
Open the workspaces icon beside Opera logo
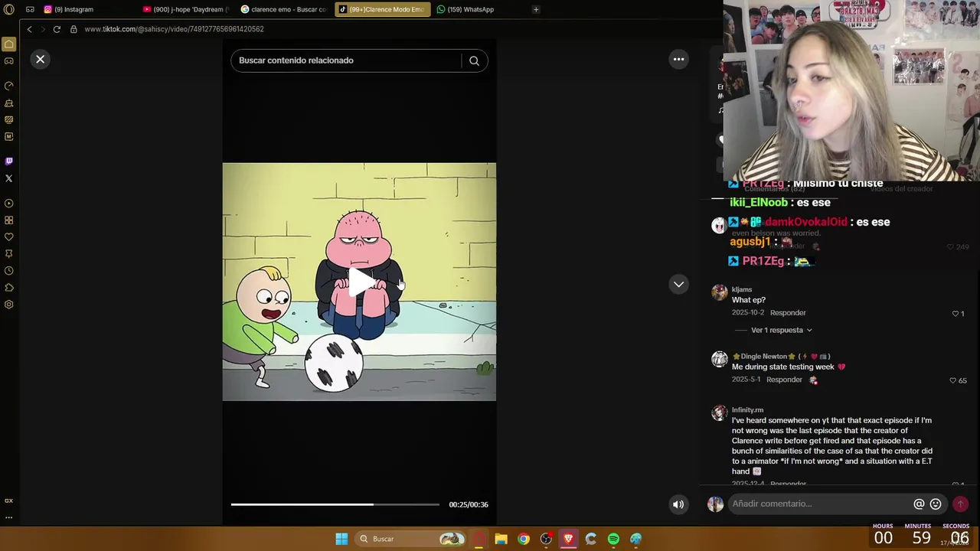pyautogui.click(x=30, y=9)
